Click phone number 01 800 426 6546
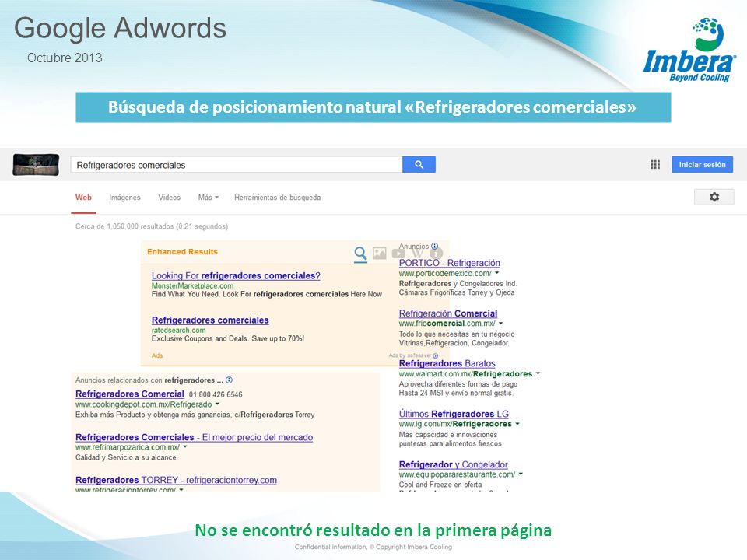This screenshot has height=560, width=747. click(216, 395)
